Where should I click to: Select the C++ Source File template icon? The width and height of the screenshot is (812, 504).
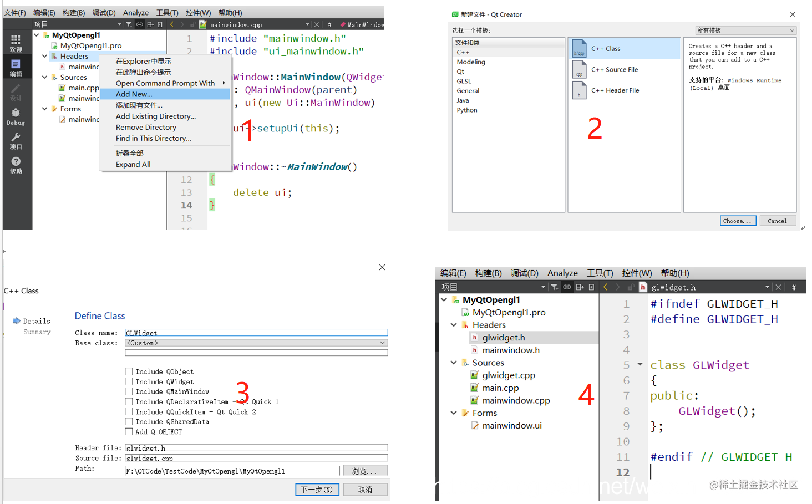(x=579, y=69)
